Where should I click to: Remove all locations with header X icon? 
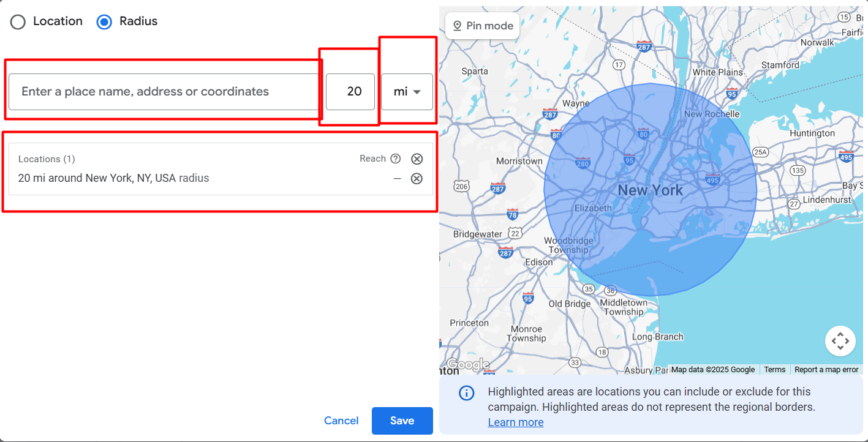click(417, 159)
